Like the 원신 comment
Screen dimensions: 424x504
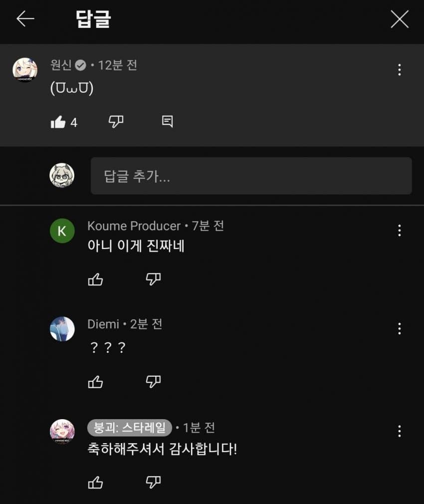(58, 122)
